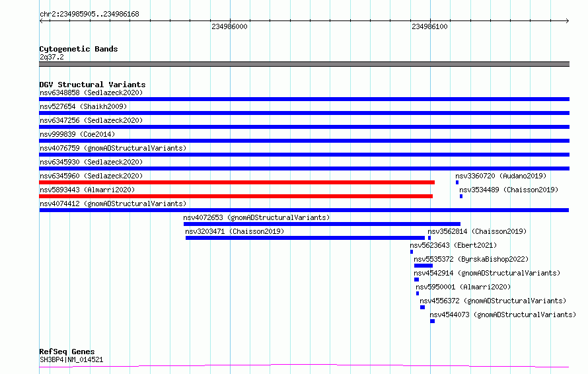Click the small blue mark under nsv4544073
The height and width of the screenshot is (374, 588).
coord(432,321)
